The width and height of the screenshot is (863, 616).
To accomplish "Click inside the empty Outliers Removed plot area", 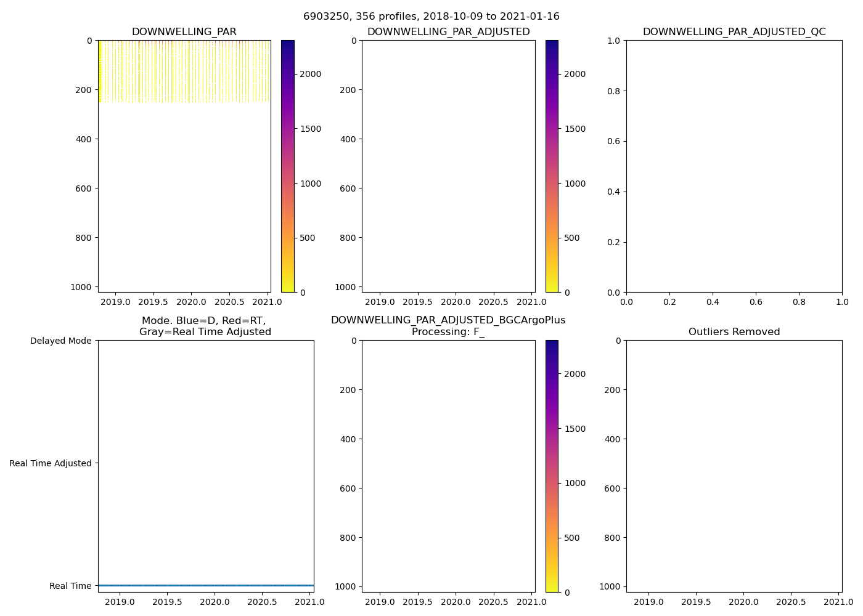I will click(734, 466).
